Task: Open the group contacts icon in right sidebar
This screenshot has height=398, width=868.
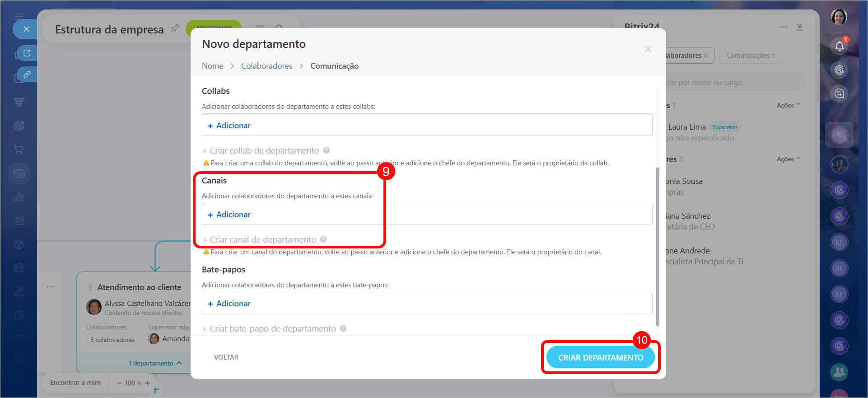Action: 839,372
